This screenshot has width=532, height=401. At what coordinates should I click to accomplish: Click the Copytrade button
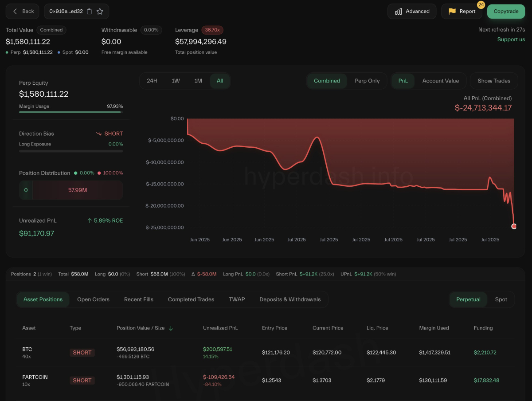506,12
